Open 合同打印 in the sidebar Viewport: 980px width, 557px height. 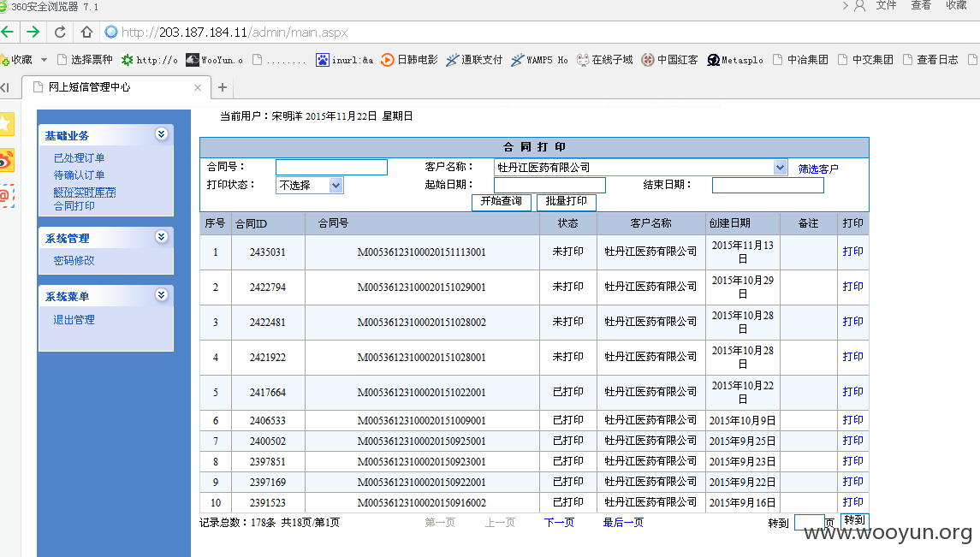point(74,205)
